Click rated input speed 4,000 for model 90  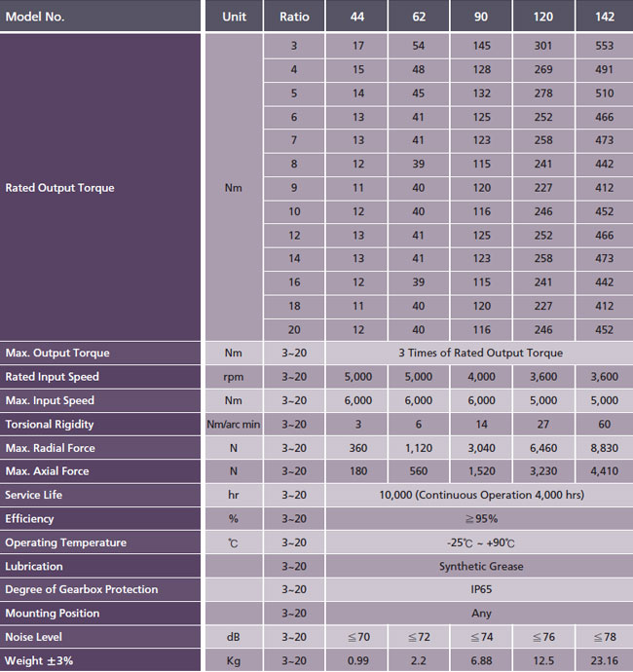[x=481, y=377]
